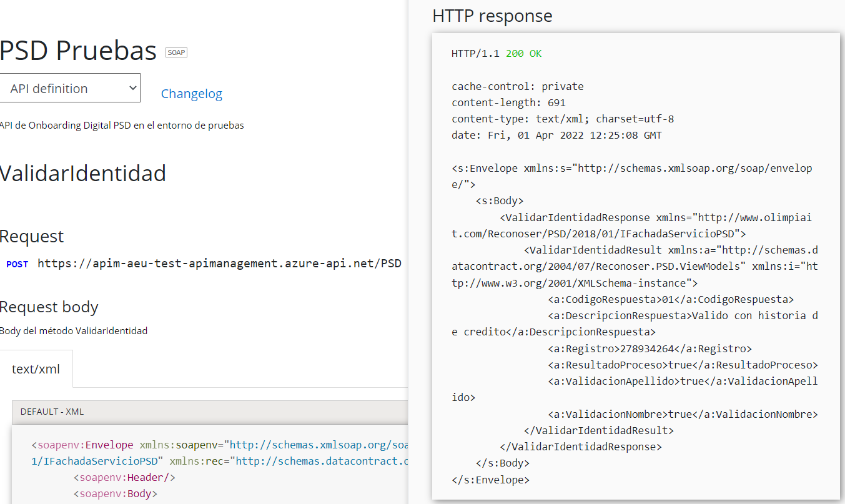
Task: Select the text/xml tab
Action: click(x=36, y=369)
